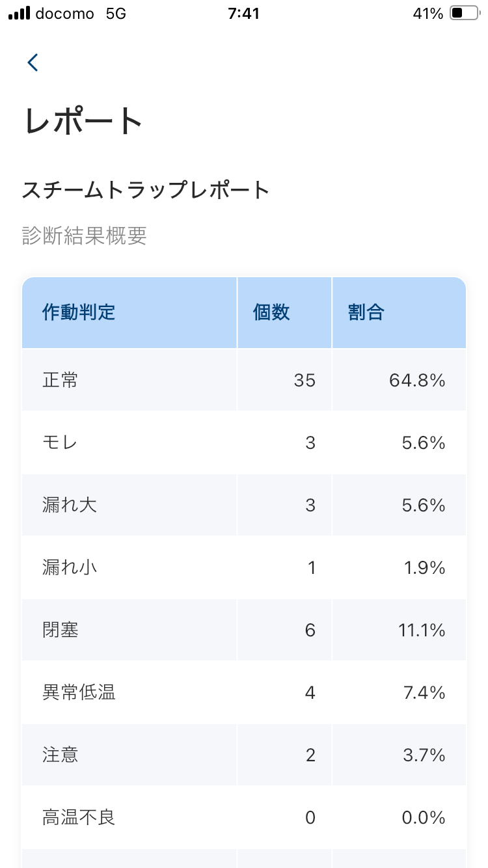
Task: Tap the スチームトラップレポート heading
Action: point(146,189)
